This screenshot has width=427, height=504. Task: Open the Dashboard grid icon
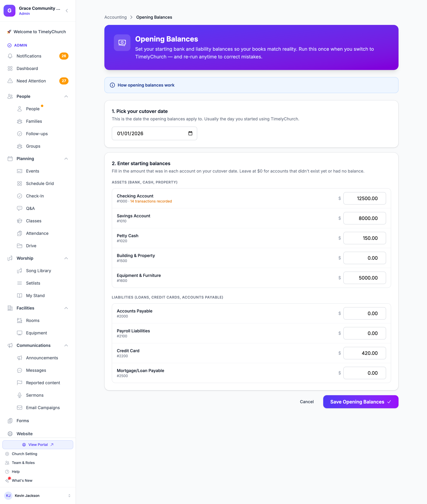(10, 68)
